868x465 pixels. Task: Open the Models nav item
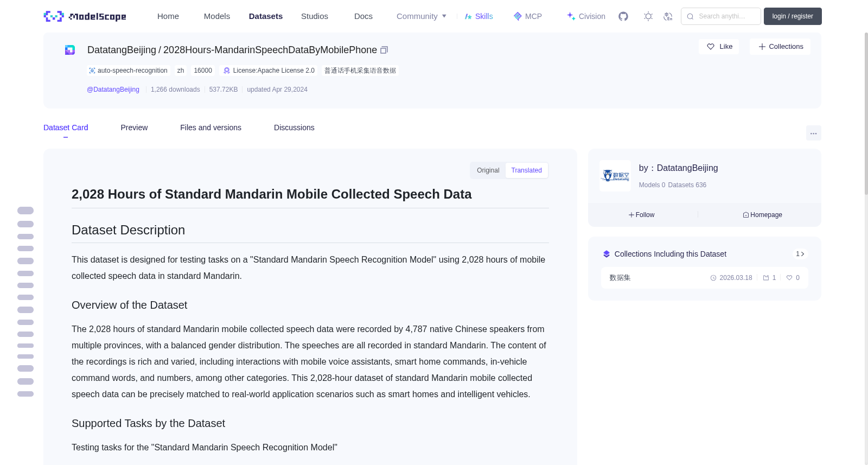coord(217,16)
